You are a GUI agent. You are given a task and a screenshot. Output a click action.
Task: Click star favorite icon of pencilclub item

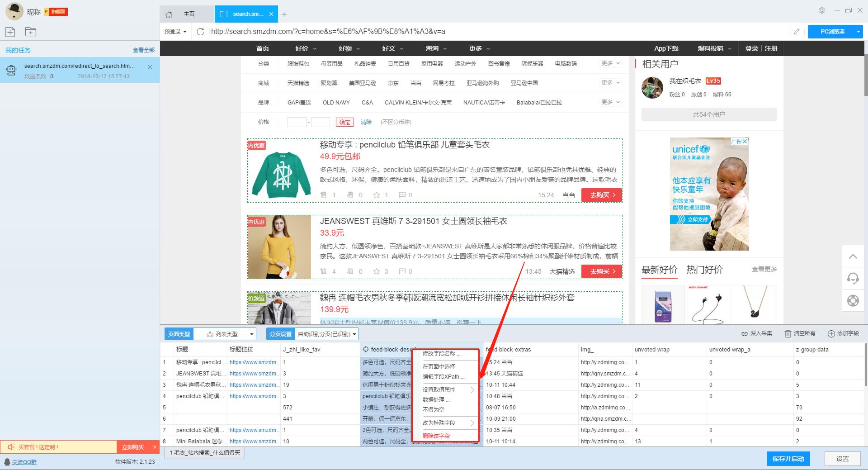tap(377, 195)
